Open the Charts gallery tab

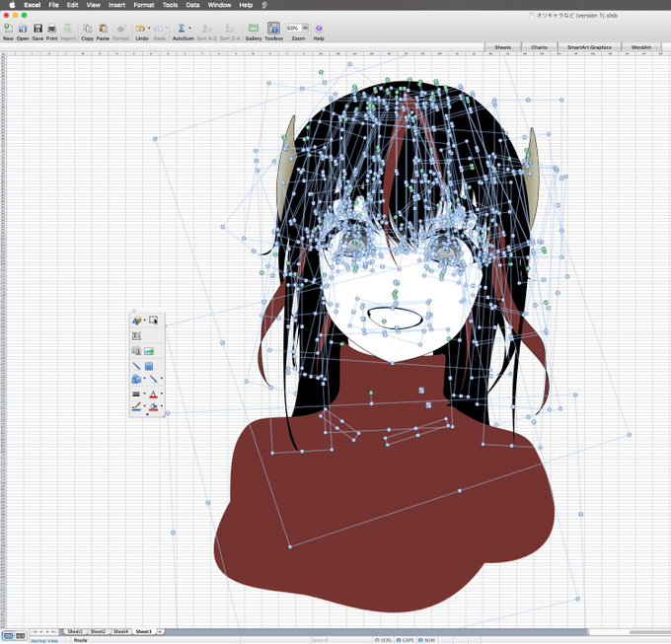pos(539,47)
